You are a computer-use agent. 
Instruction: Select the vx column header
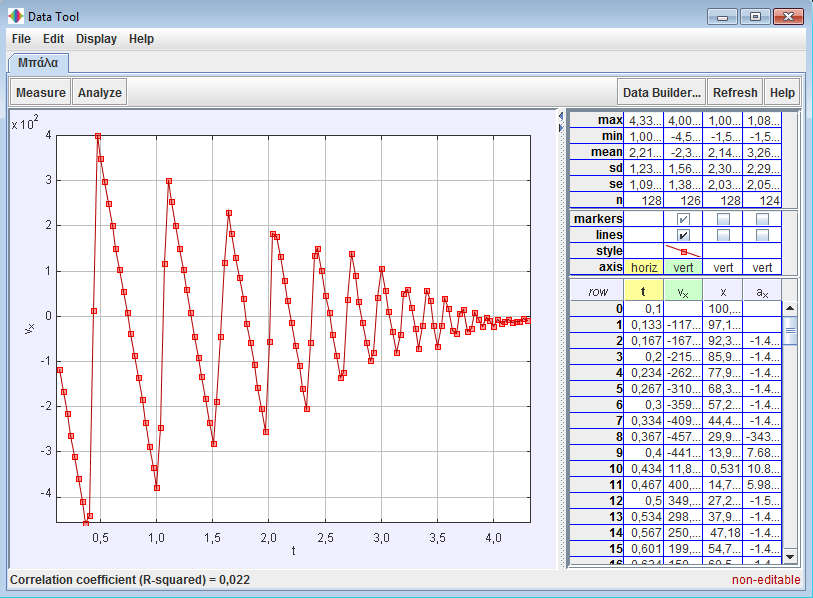(683, 291)
